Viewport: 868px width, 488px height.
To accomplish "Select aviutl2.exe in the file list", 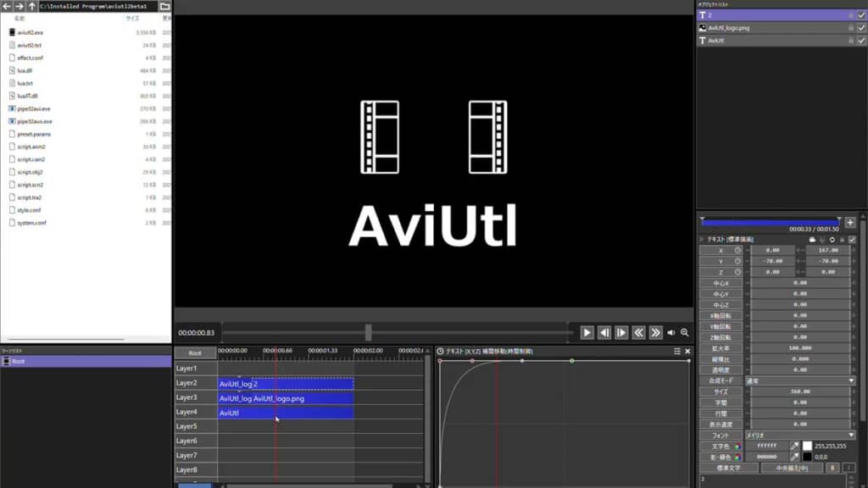I will 30,33.
